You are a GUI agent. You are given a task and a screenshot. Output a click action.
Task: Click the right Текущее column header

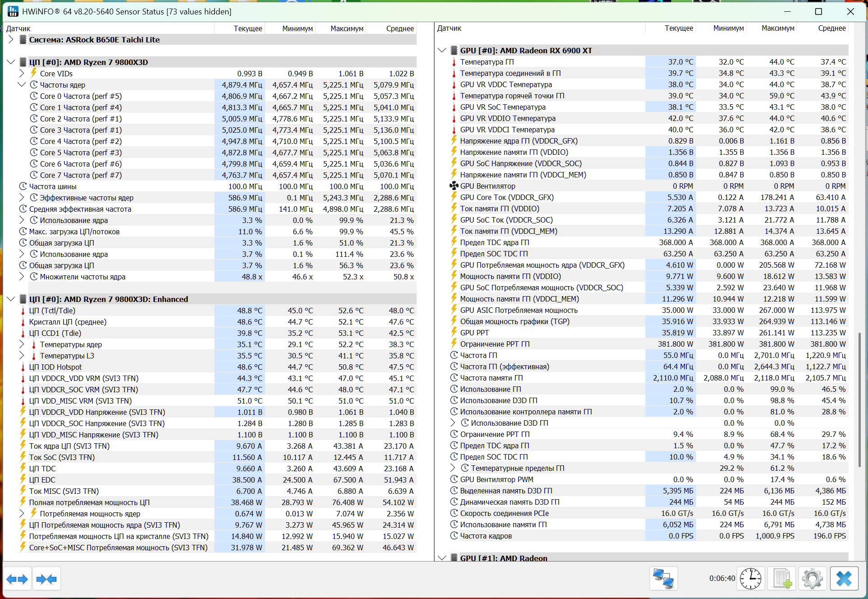(x=678, y=28)
